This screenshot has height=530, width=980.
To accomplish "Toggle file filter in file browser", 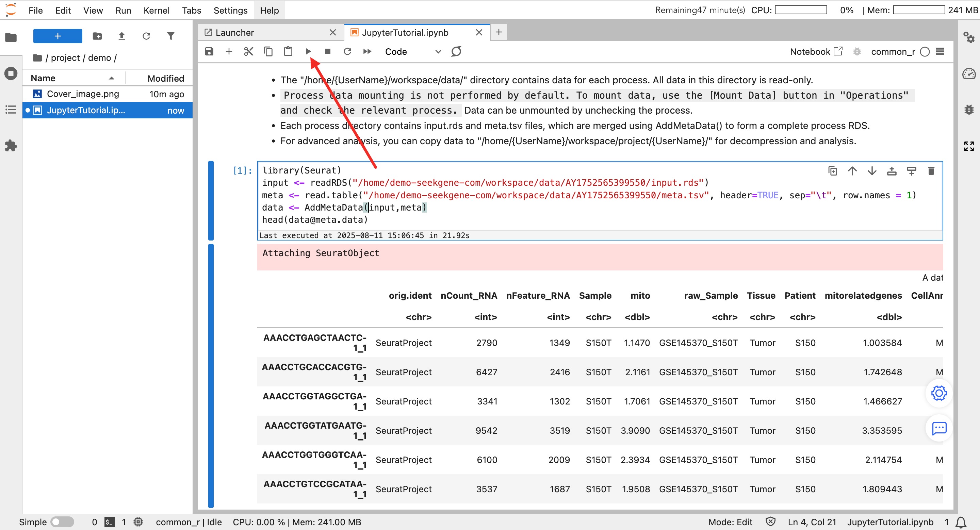I will [171, 36].
